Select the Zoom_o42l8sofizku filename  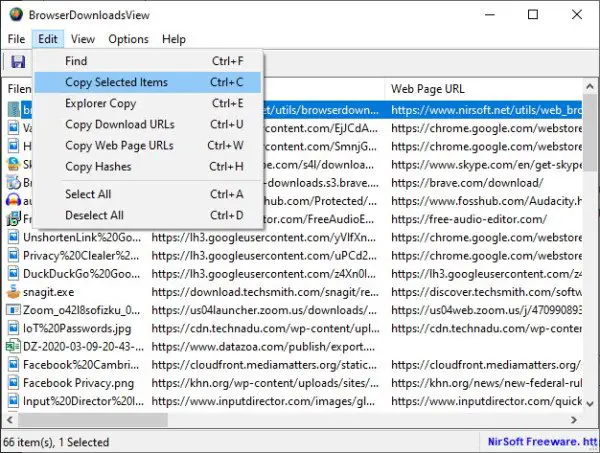(x=82, y=310)
